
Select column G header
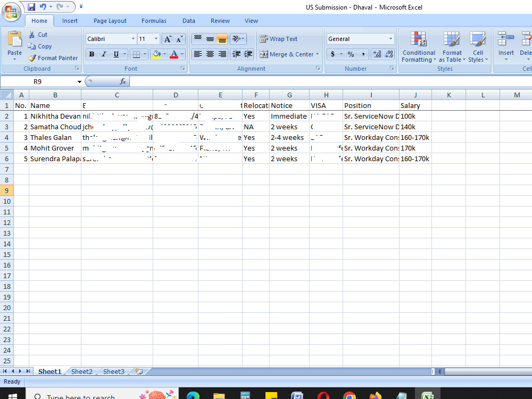point(289,95)
